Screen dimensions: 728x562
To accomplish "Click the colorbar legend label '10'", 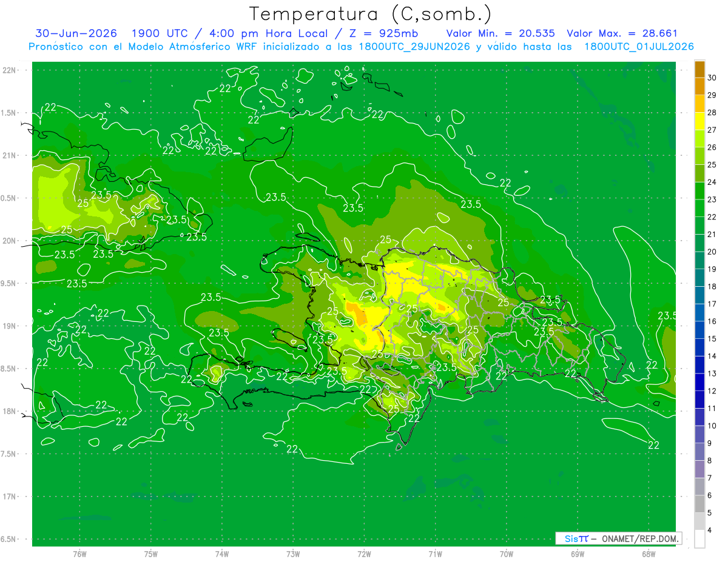I will pos(712,426).
